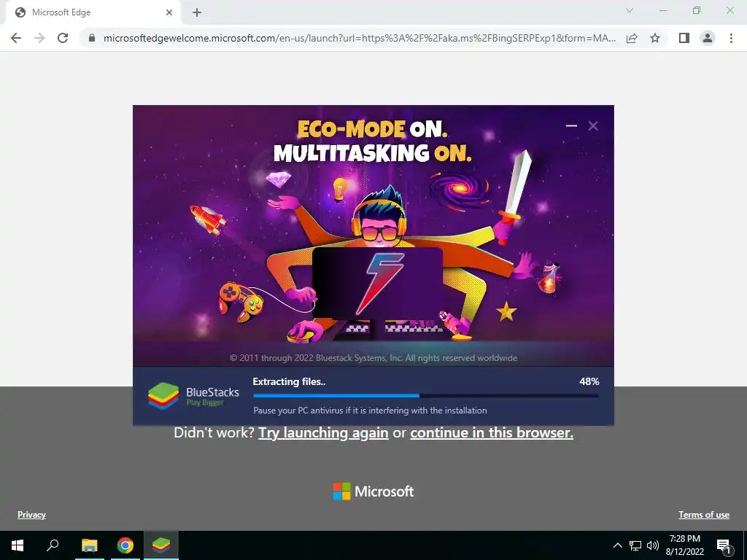747x560 pixels.
Task: Open the profile avatar menu
Action: click(708, 38)
